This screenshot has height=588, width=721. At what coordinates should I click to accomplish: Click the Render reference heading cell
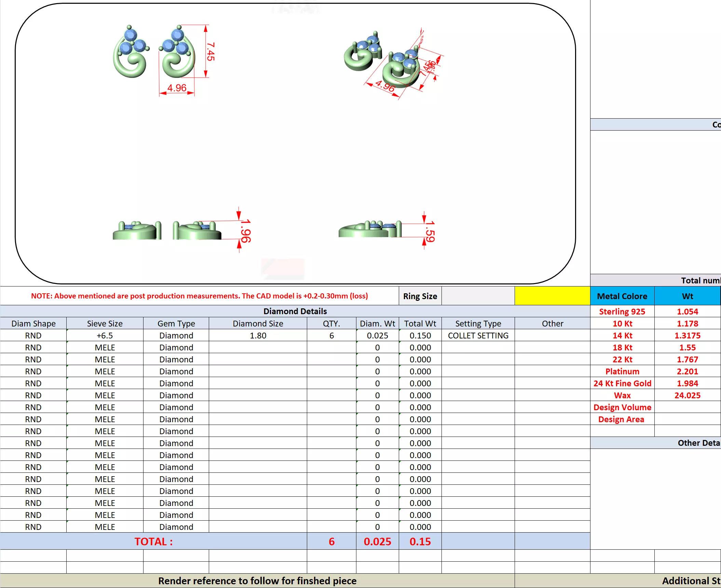pyautogui.click(x=257, y=581)
